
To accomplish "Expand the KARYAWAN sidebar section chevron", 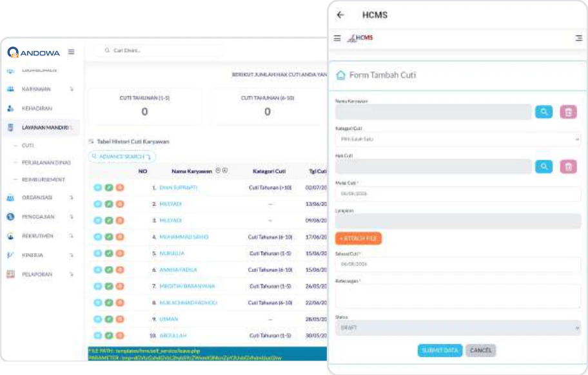I will click(x=72, y=89).
